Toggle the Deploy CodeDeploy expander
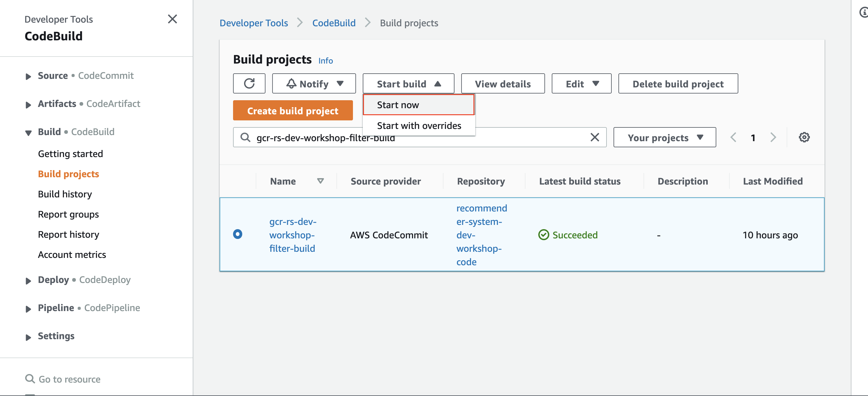Viewport: 868px width, 396px height. tap(28, 280)
